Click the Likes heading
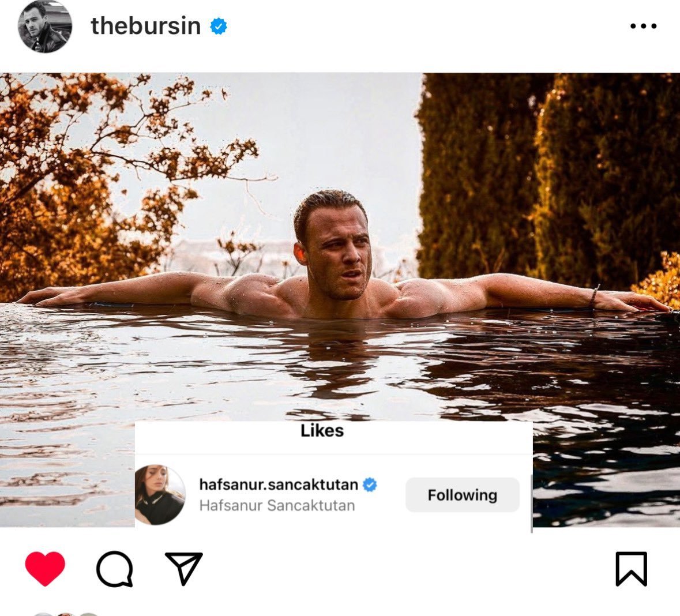The image size is (680, 616). 322,431
